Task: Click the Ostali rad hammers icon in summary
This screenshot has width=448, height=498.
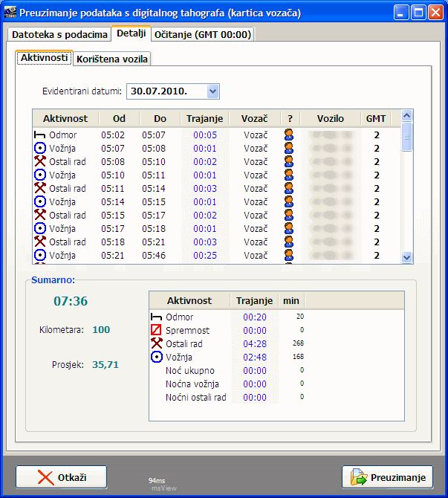Action: pos(157,344)
